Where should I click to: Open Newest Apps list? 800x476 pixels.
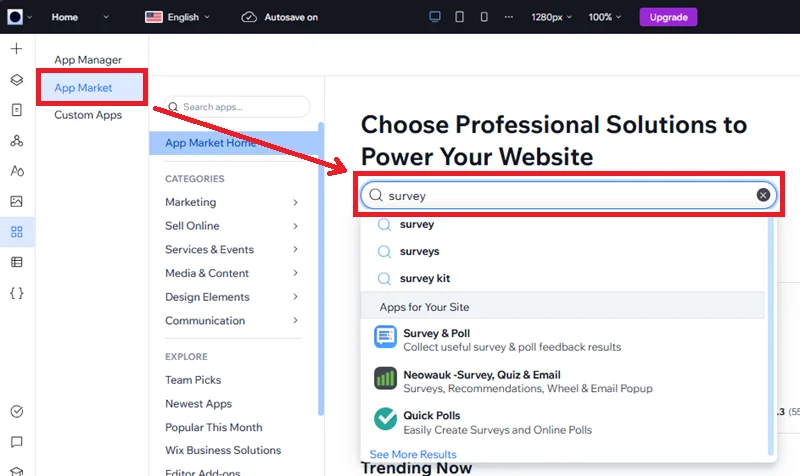(198, 404)
